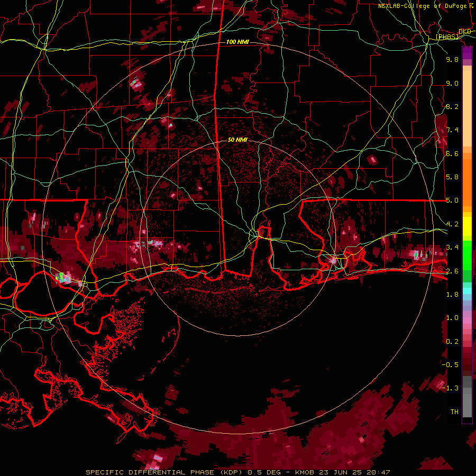Pick the peach band on the color bar
The width and height of the screenshot is (476, 476).
tap(467, 109)
